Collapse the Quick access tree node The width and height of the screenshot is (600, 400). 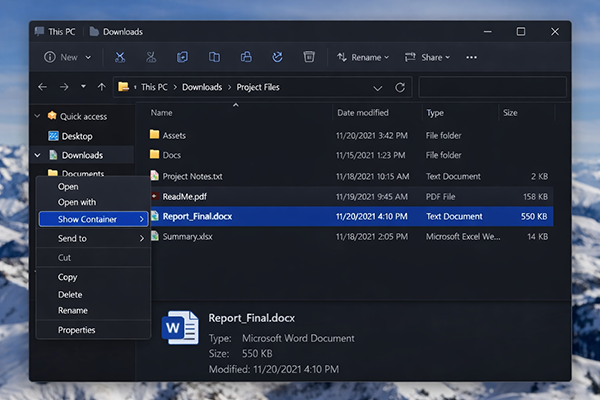point(38,116)
